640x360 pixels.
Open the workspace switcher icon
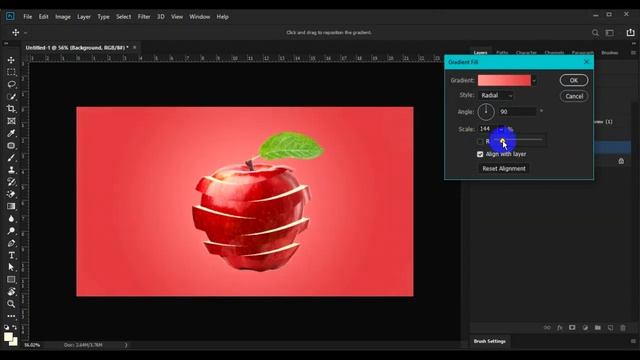point(610,33)
